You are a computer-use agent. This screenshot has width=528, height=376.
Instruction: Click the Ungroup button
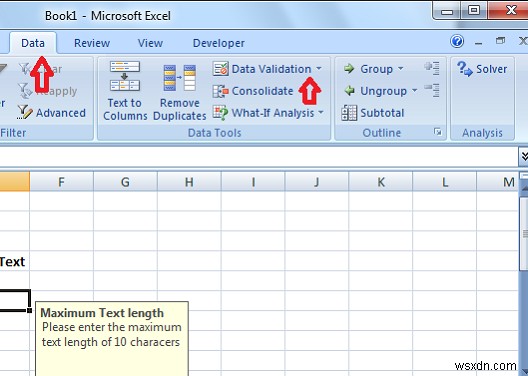pyautogui.click(x=375, y=91)
